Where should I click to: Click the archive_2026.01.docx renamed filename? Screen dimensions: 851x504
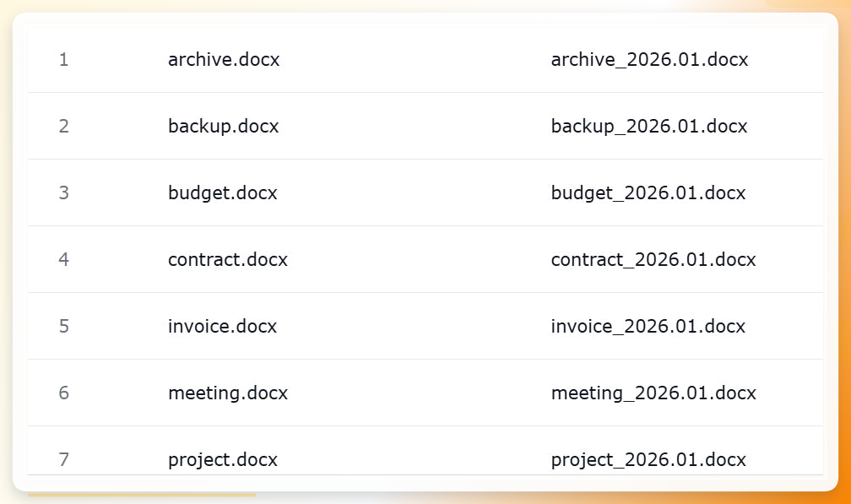[650, 59]
